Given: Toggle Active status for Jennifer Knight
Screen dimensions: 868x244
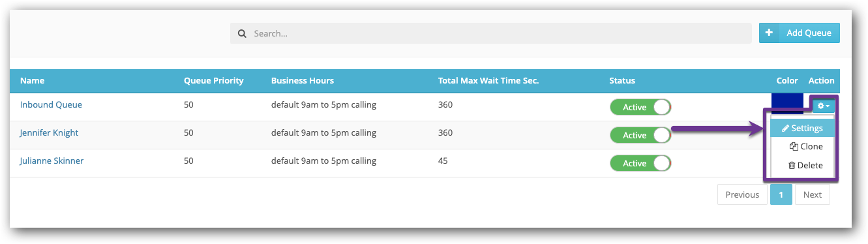Looking at the screenshot, I should [640, 135].
